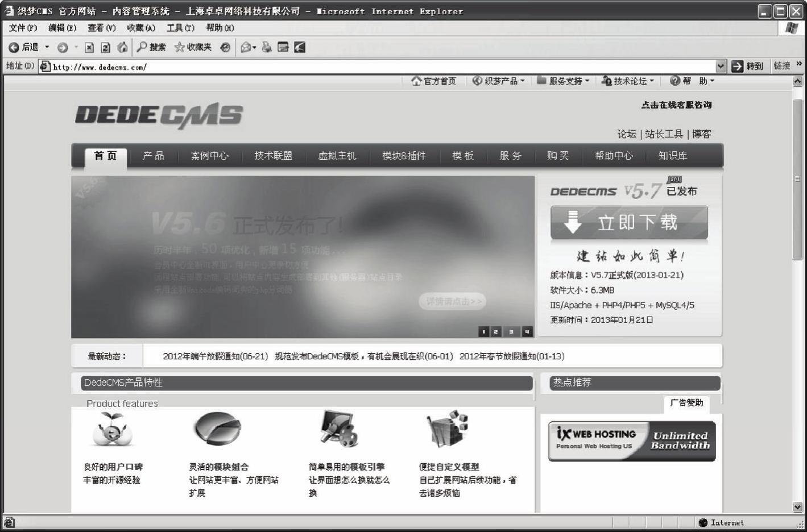Open the 博客 link
This screenshot has height=532, width=807.
tap(701, 134)
